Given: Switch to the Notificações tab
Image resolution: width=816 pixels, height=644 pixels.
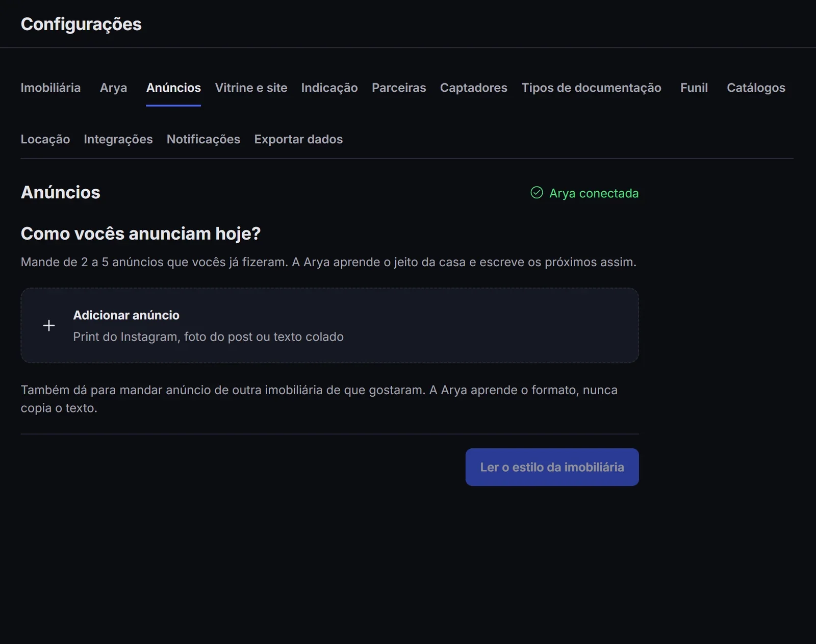Looking at the screenshot, I should [x=203, y=139].
